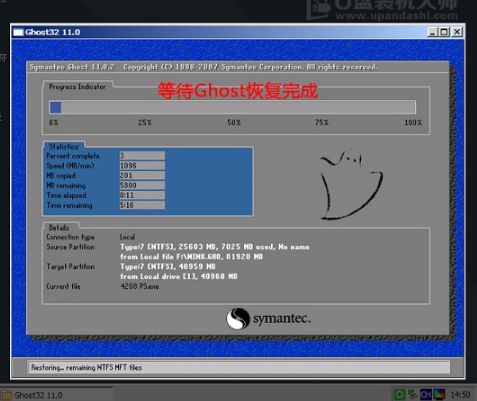
Task: Click the Source Partition label
Action: pyautogui.click(x=71, y=247)
